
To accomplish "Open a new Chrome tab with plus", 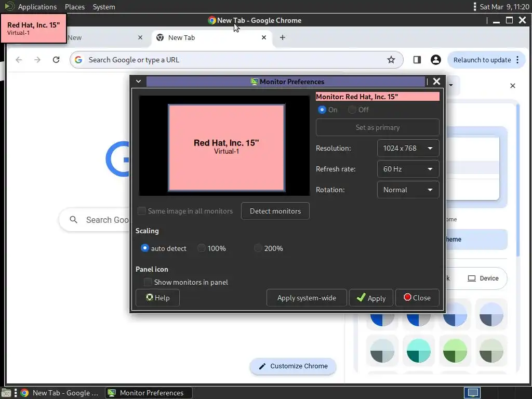I will click(x=282, y=37).
